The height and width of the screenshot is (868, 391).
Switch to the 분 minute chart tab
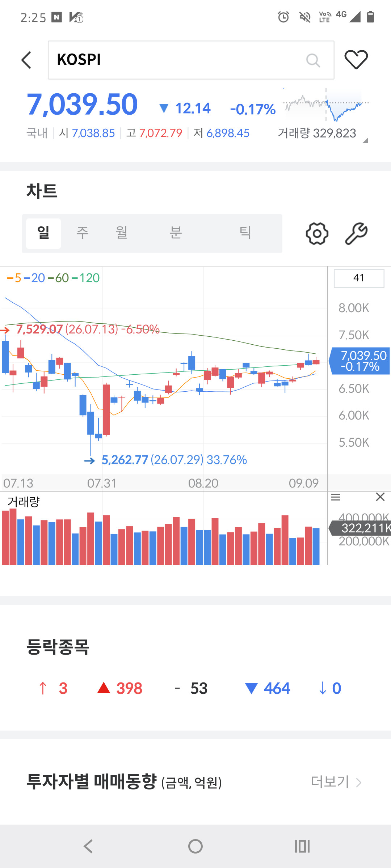click(176, 232)
